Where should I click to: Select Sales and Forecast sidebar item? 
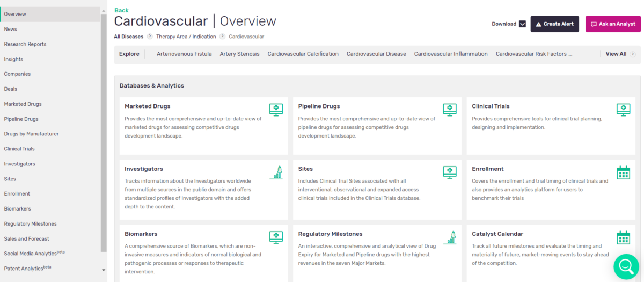tap(26, 238)
